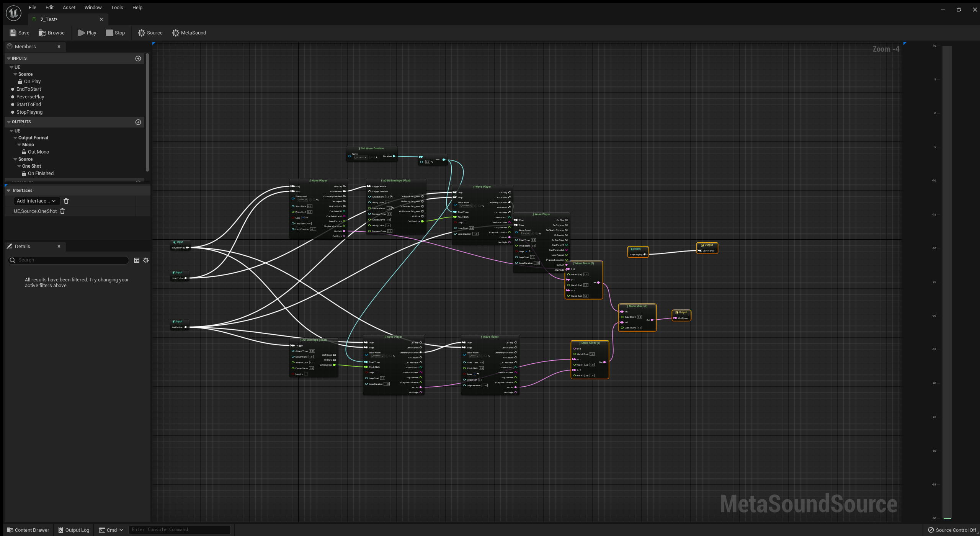Select the Out Mono output node
The height and width of the screenshot is (536, 980).
(681, 315)
